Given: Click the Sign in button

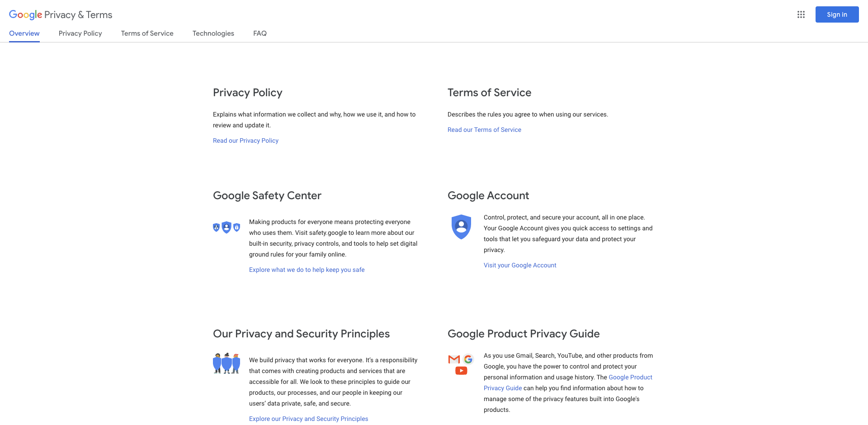Looking at the screenshot, I should [837, 14].
